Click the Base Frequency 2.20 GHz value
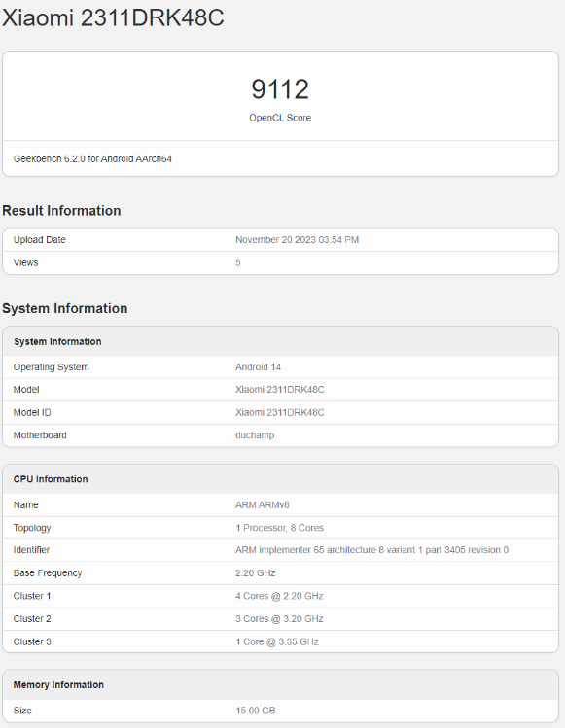This screenshot has width=565, height=728. pyautogui.click(x=255, y=573)
